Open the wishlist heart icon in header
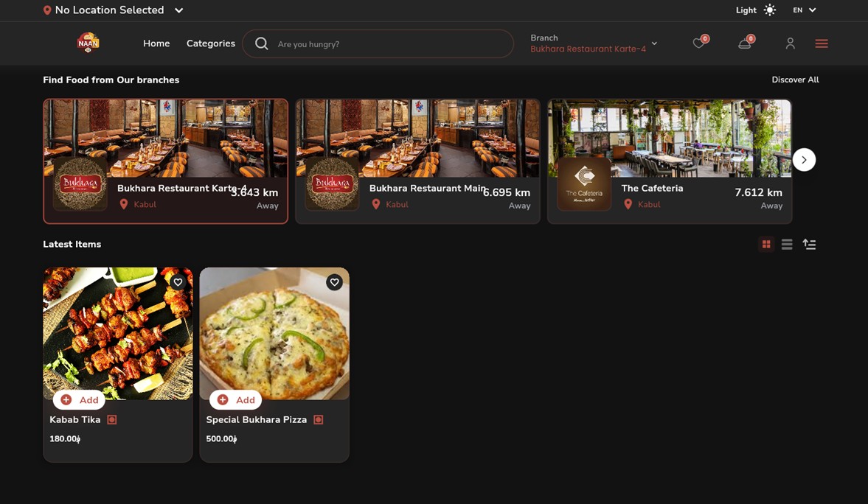 698,43
